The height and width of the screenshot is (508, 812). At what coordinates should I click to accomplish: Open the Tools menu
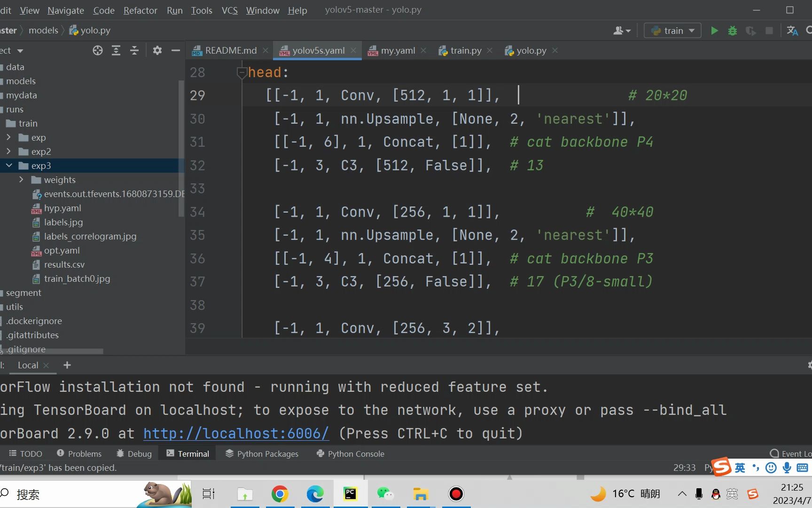tap(202, 10)
